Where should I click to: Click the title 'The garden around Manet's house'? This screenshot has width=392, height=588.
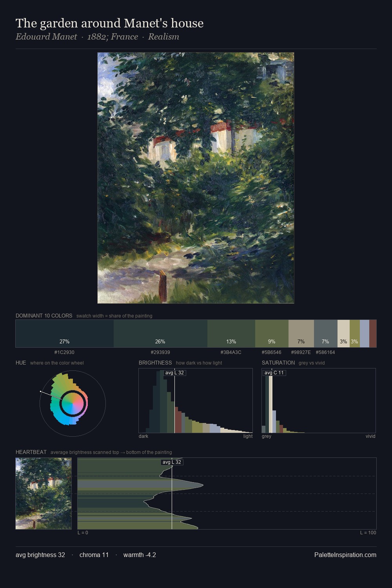[x=109, y=23]
